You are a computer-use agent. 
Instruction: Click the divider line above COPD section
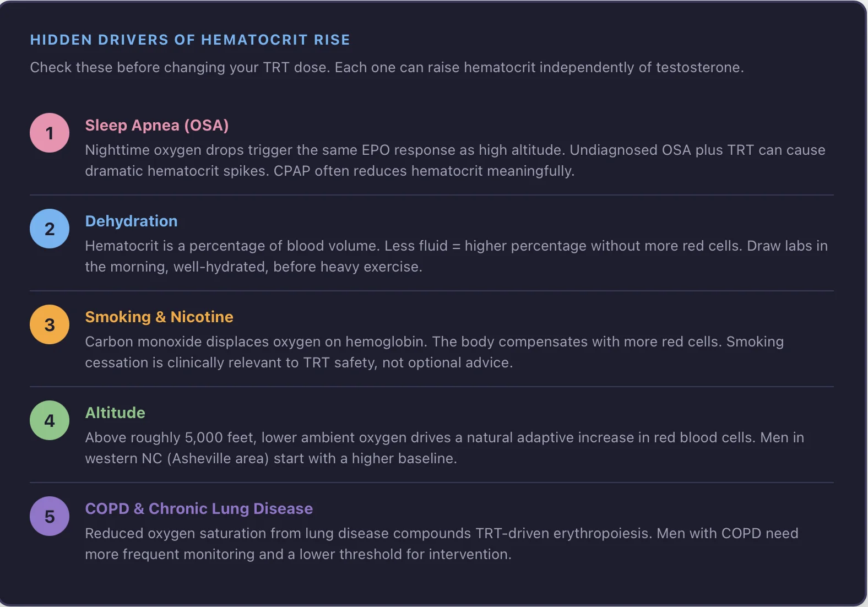pos(431,483)
